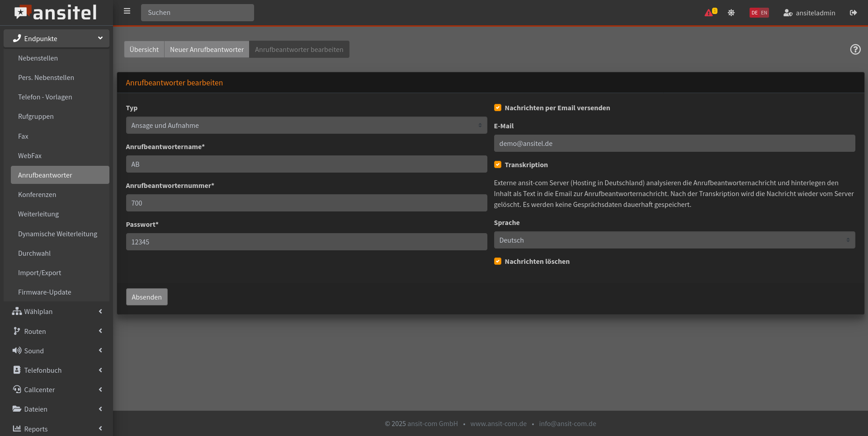Switch to the Übersicht tab

[144, 49]
